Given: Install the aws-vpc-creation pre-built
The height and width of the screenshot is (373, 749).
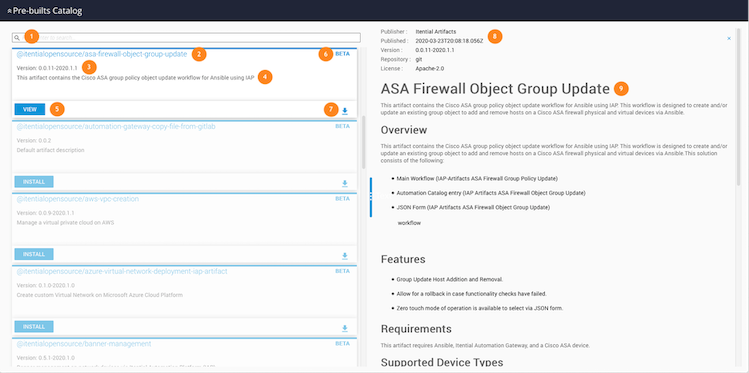Looking at the screenshot, I should (34, 255).
